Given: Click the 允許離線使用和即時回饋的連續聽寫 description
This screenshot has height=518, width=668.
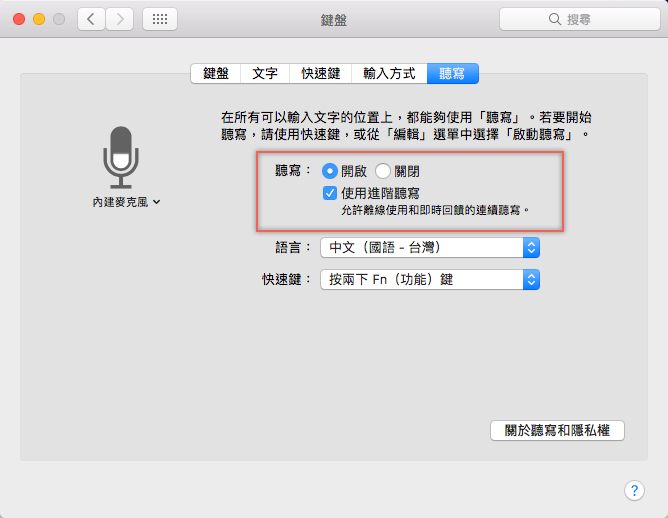Looking at the screenshot, I should point(435,210).
